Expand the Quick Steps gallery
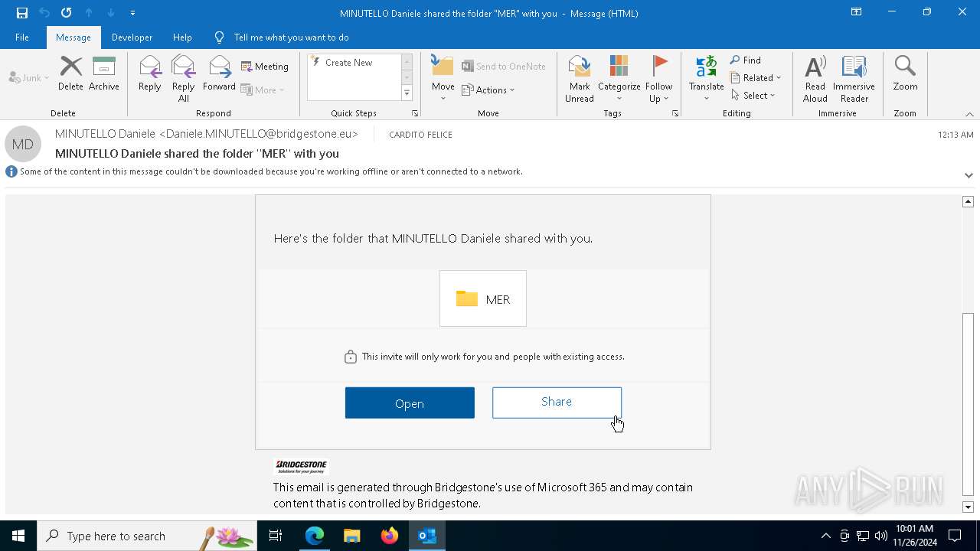 [407, 93]
